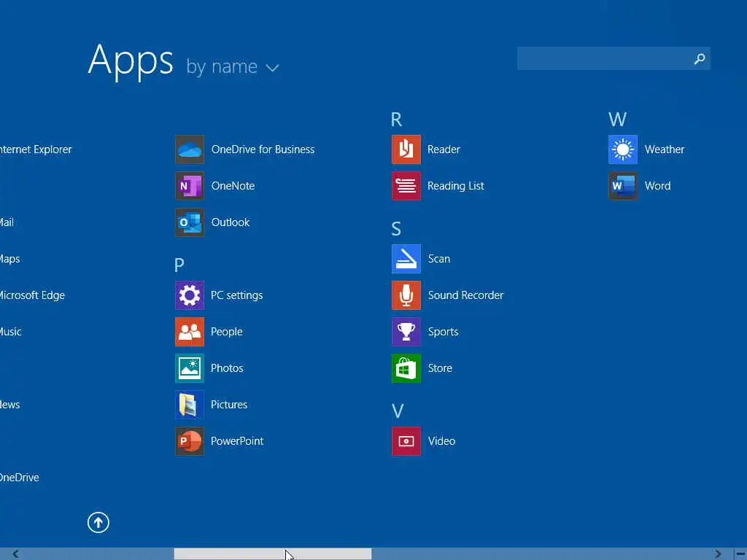747x560 pixels.
Task: Select the S group header
Action: coord(396,228)
